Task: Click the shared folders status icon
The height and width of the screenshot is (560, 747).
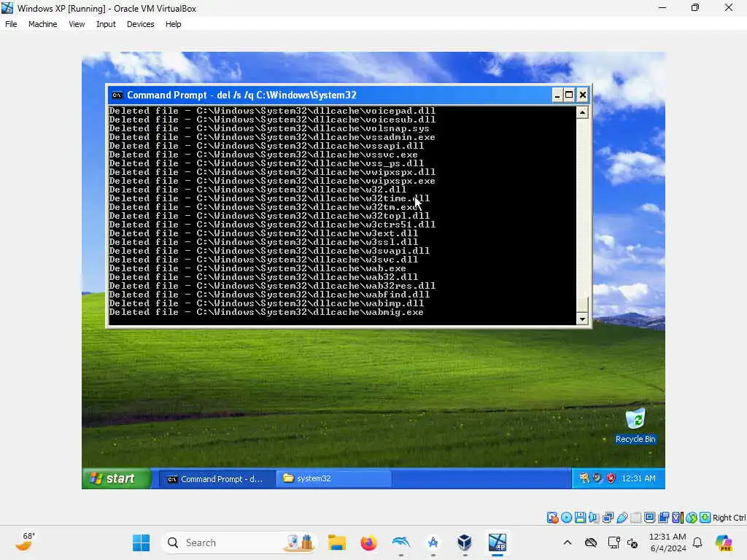Action: 635,518
